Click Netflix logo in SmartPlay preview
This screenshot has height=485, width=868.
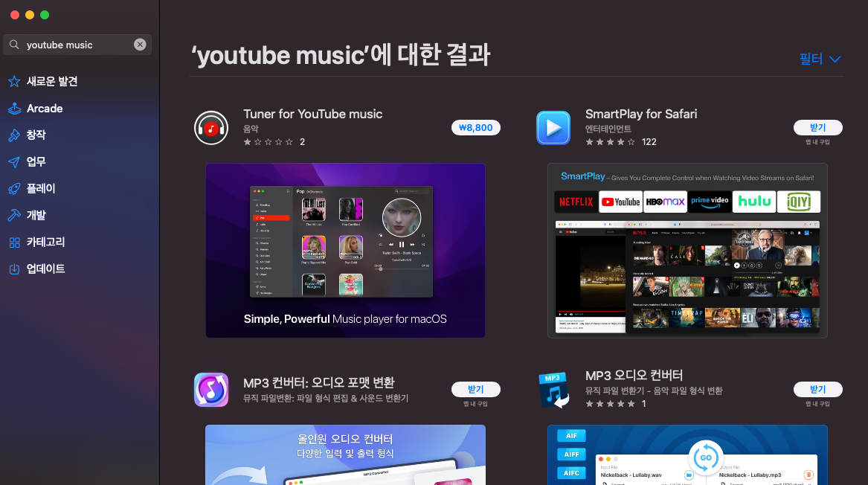click(576, 202)
